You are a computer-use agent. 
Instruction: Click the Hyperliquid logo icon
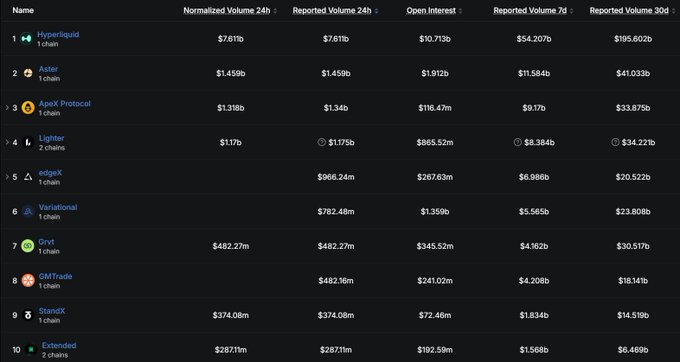(x=26, y=39)
